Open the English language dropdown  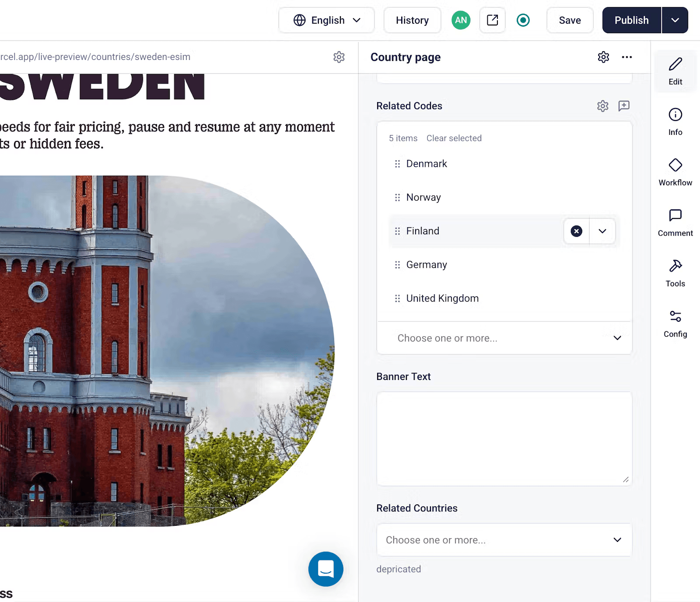click(x=326, y=20)
